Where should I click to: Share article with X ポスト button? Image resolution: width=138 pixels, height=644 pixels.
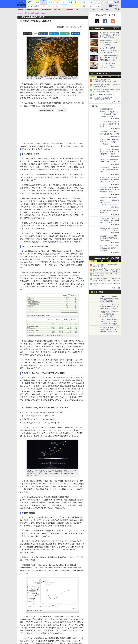[28, 33]
